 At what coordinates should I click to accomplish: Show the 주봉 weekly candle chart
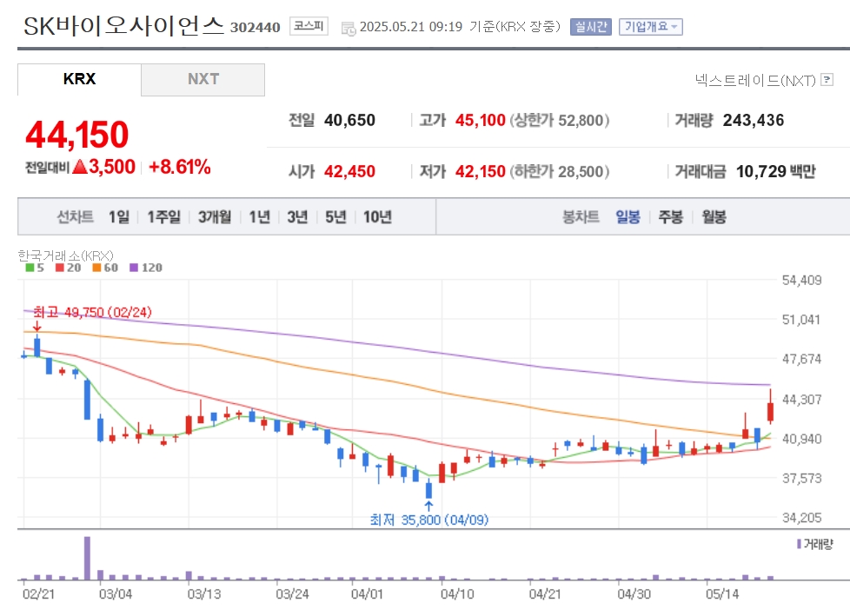point(671,217)
